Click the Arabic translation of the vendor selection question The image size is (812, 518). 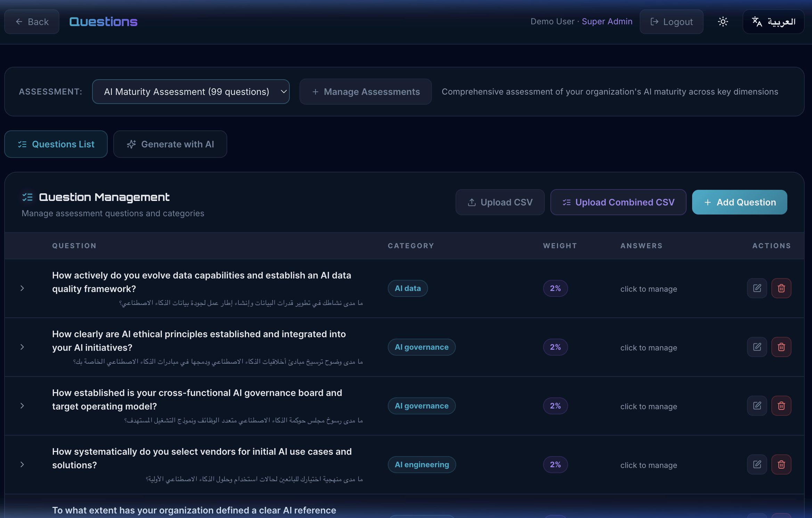pos(254,479)
